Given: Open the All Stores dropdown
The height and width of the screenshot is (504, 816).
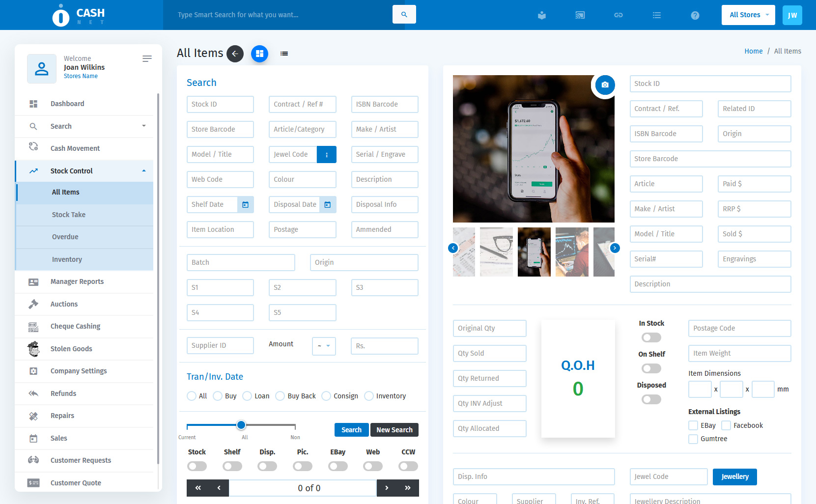Looking at the screenshot, I should click(748, 15).
